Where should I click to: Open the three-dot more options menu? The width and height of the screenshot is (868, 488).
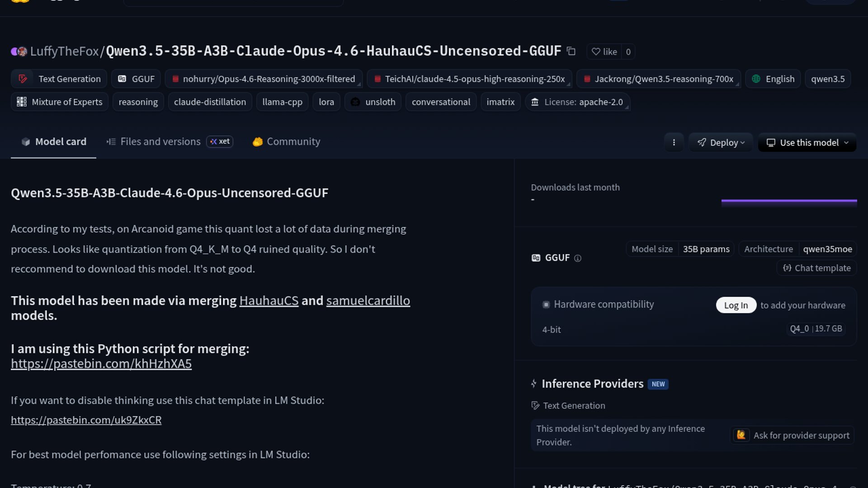(674, 142)
